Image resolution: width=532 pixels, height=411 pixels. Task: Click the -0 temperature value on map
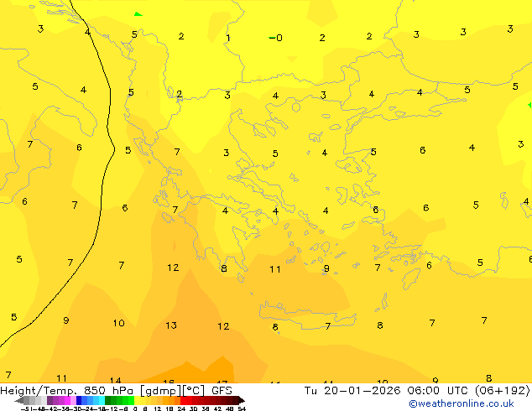276,38
